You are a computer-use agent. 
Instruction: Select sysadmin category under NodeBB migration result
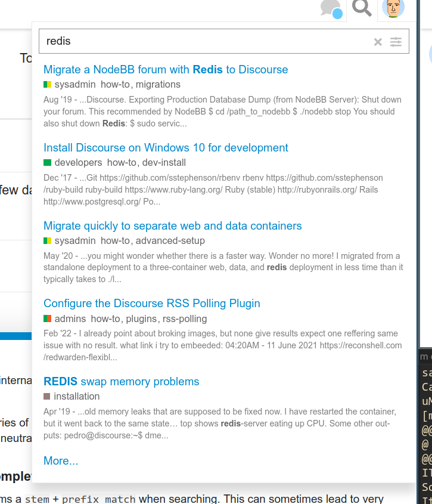[75, 85]
